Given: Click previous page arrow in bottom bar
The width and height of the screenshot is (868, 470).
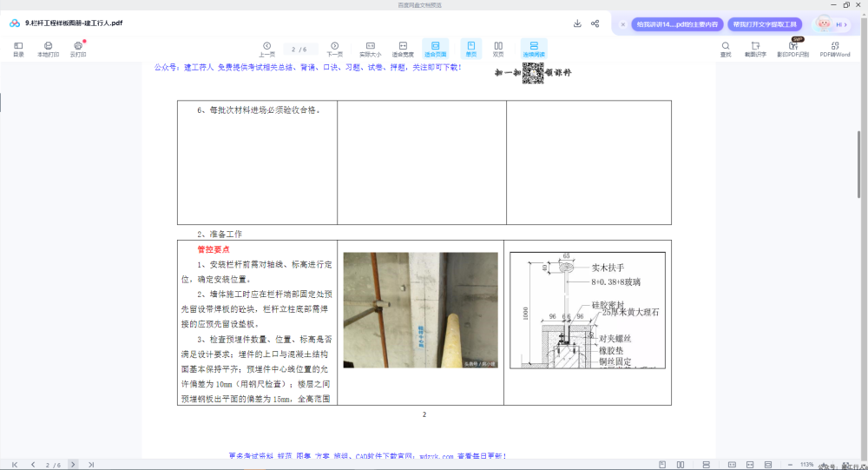Looking at the screenshot, I should (33, 465).
